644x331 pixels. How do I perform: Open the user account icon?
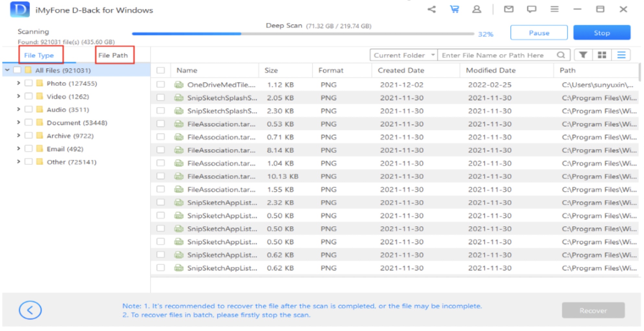(476, 9)
